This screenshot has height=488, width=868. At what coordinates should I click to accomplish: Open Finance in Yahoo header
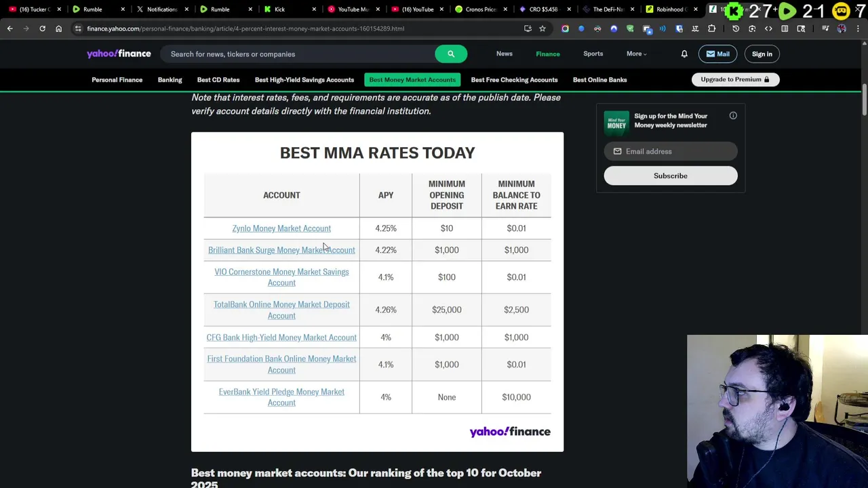click(x=548, y=54)
